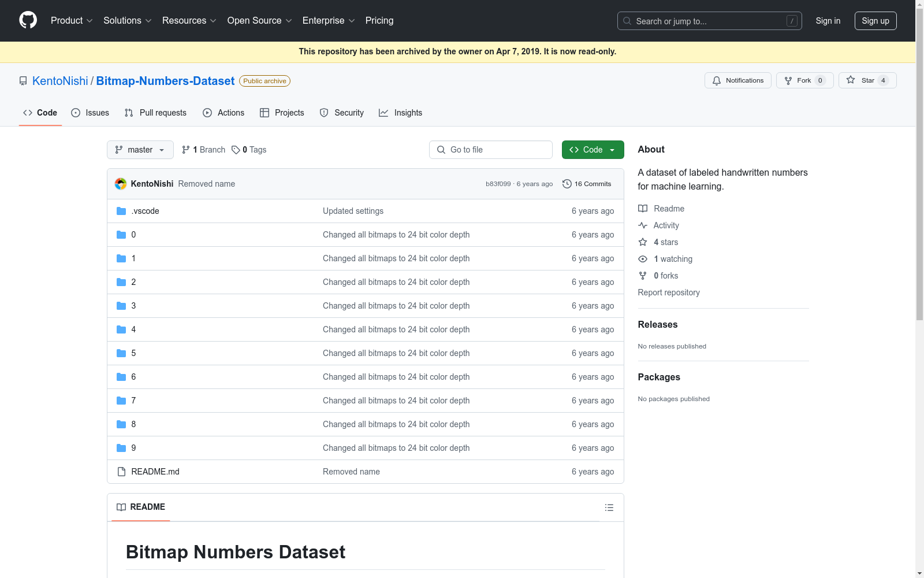
Task: Click the slash shortcut key icon in search
Action: tap(792, 21)
